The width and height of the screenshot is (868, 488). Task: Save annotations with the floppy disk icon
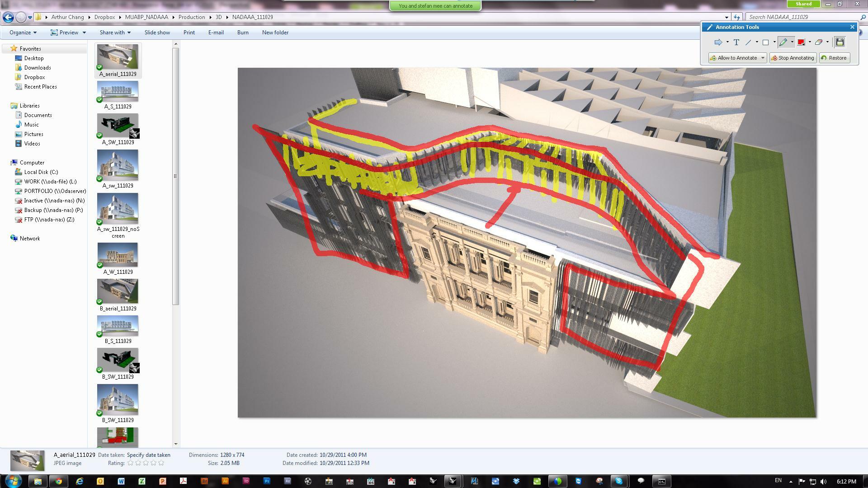pyautogui.click(x=840, y=42)
